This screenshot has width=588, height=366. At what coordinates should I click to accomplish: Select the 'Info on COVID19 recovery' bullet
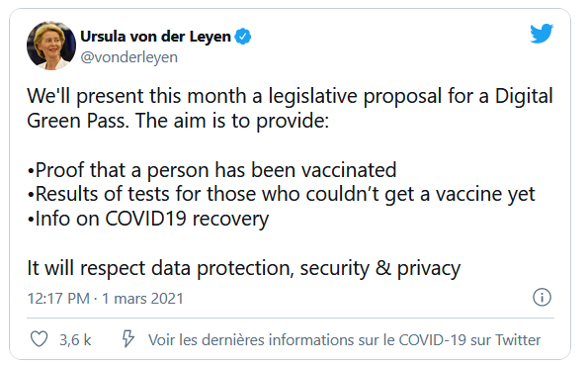point(148,220)
